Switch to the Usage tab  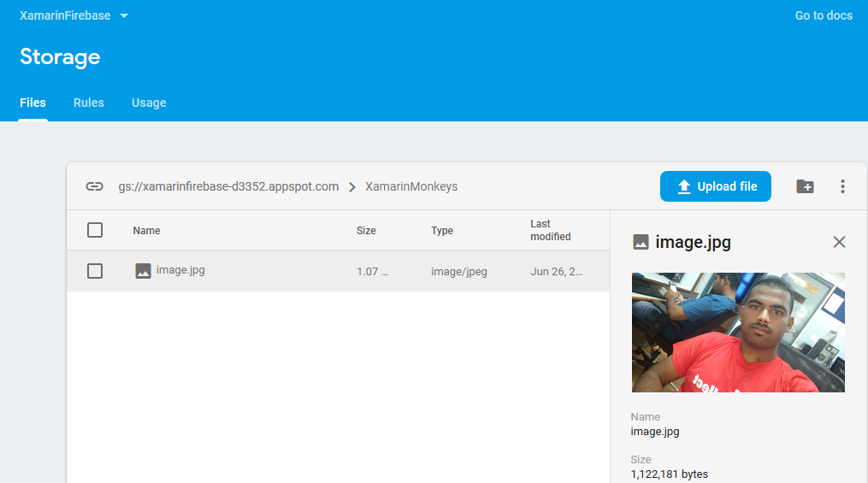tap(149, 103)
